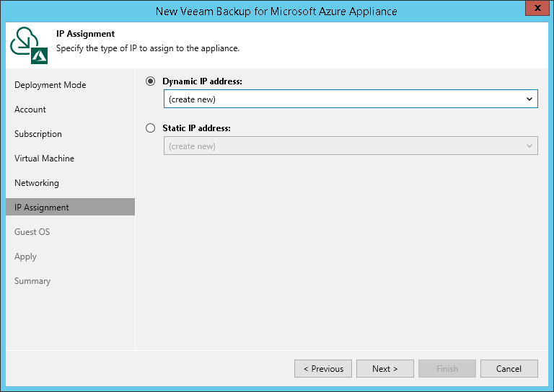Click the Apply step
Image resolution: width=554 pixels, height=392 pixels.
click(x=25, y=257)
